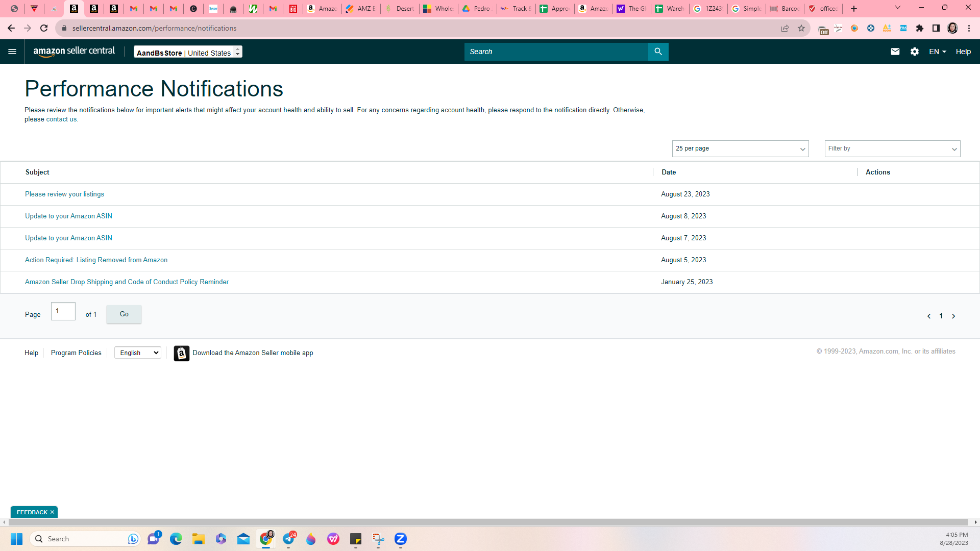Click the 'contact us' link
Screen dimensions: 980x551
pyautogui.click(x=61, y=119)
